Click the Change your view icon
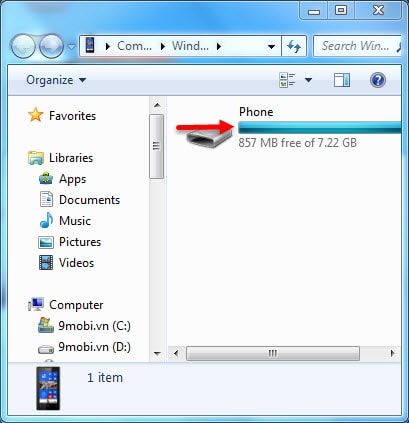 coord(287,80)
